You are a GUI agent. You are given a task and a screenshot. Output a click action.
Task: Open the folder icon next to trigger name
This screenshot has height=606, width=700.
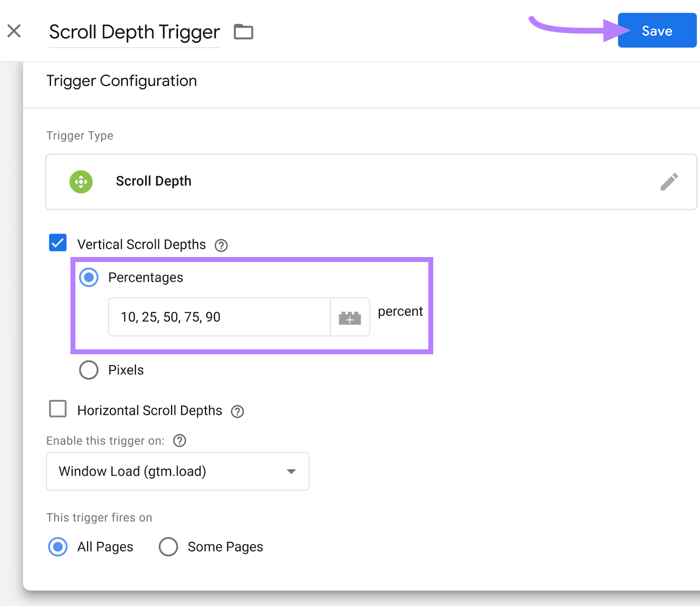tap(244, 31)
